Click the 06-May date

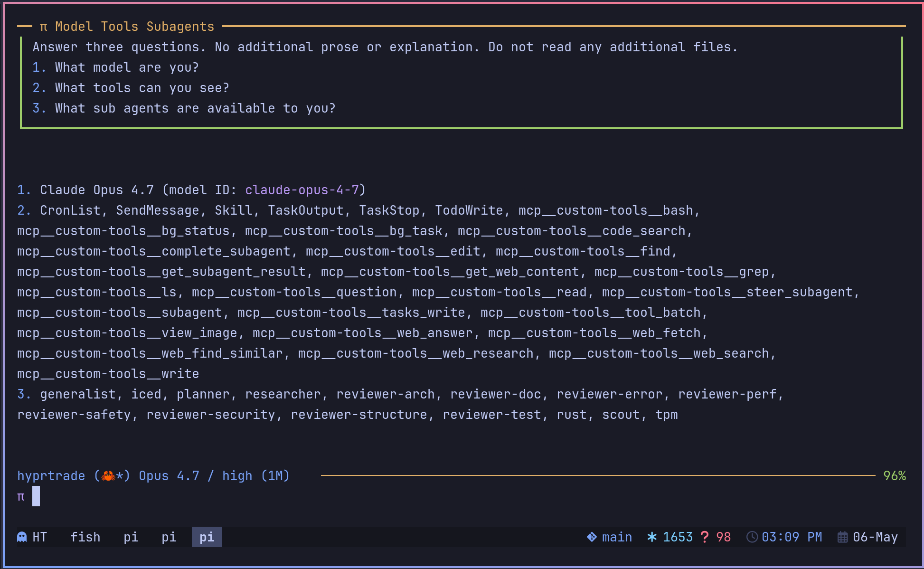[876, 537]
